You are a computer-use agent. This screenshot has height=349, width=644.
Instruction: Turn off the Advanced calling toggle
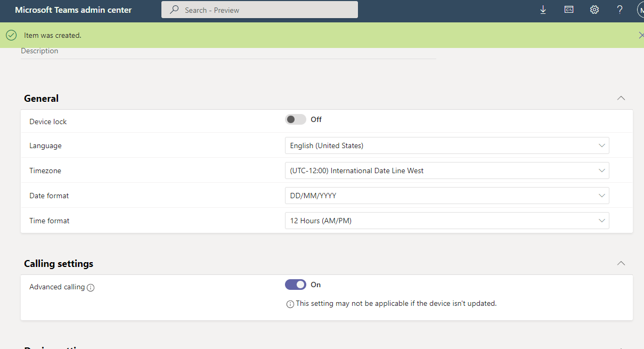[x=296, y=285]
